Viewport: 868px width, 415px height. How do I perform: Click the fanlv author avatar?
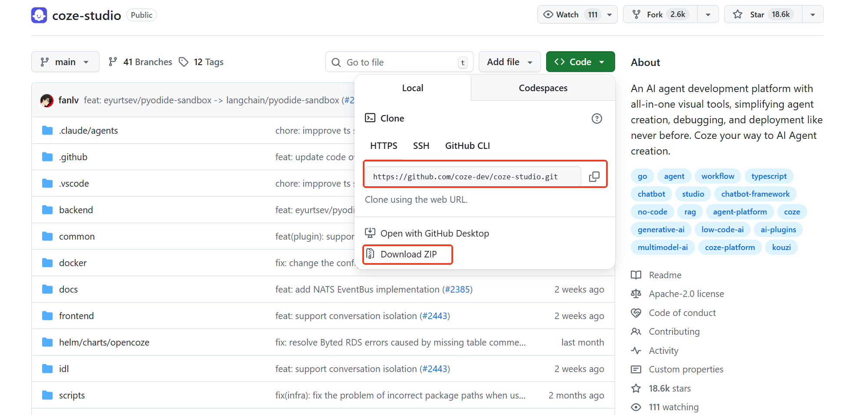(x=47, y=100)
